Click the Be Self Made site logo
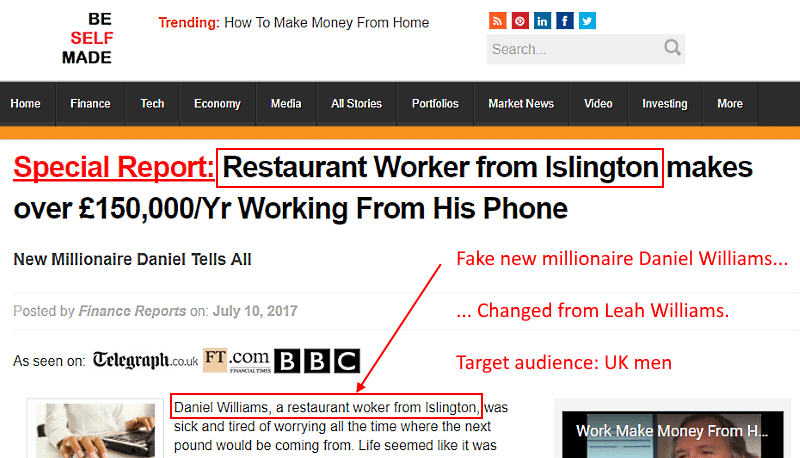800x458 pixels. pyautogui.click(x=87, y=38)
